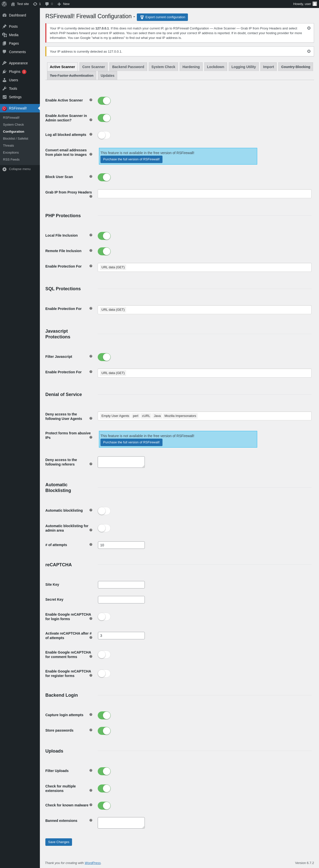Viewport: 319px width, 868px height.
Task: Click Grab IP from Proxy Headers field
Action: point(204,194)
